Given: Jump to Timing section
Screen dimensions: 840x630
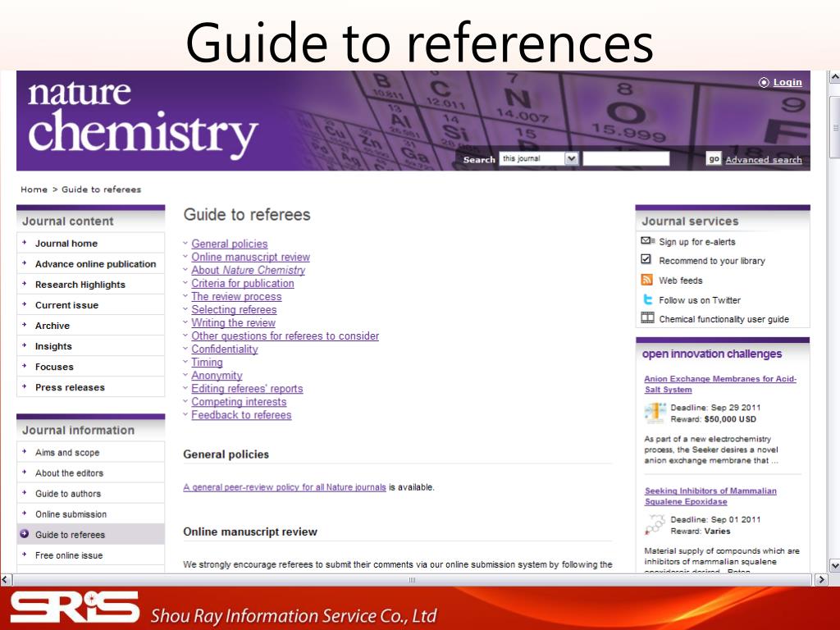Looking at the screenshot, I should (207, 362).
